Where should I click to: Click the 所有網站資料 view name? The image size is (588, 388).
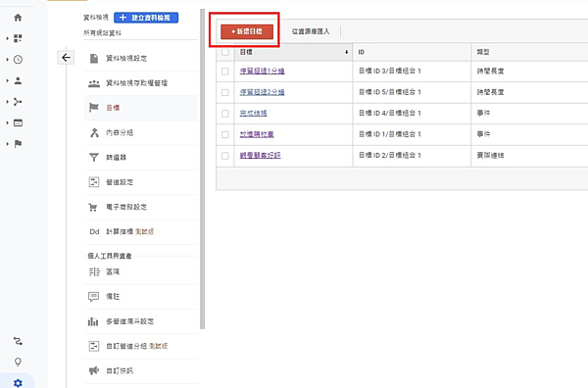click(102, 33)
